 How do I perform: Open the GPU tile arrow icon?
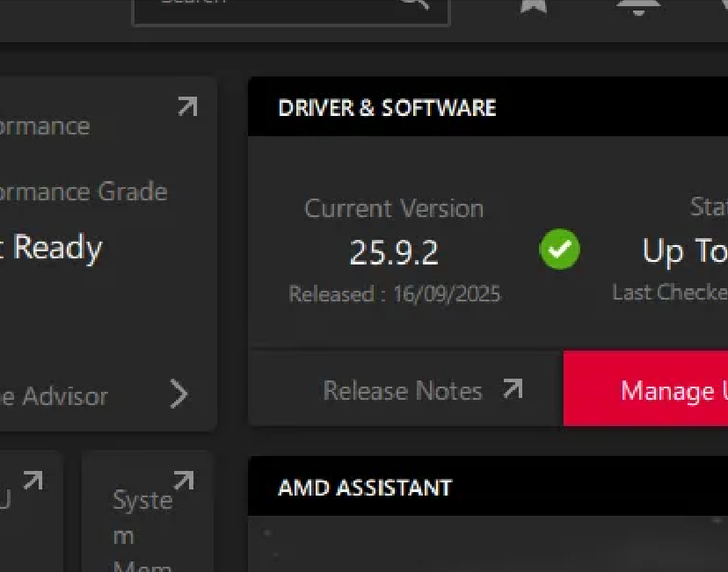pos(33,480)
